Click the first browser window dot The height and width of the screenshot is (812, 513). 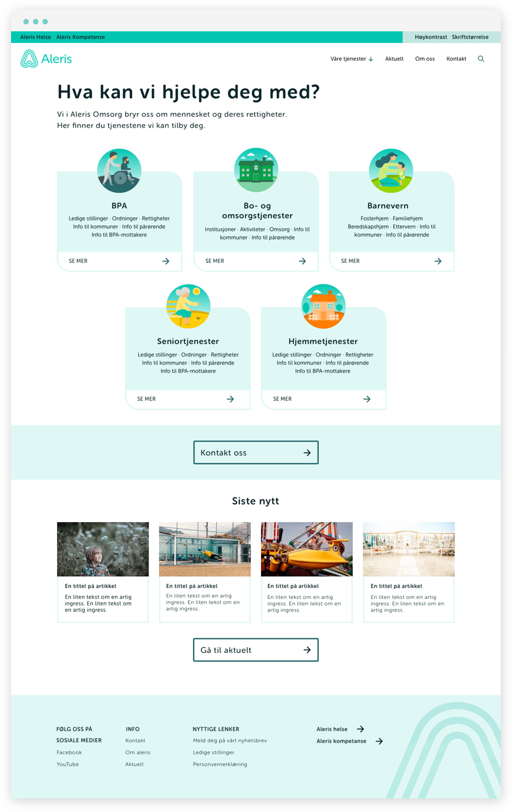26,21
